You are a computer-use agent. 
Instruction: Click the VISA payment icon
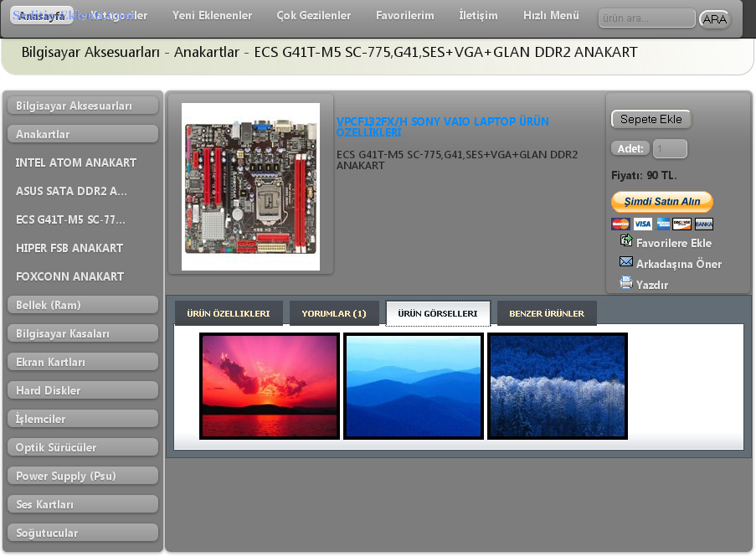tap(642, 224)
